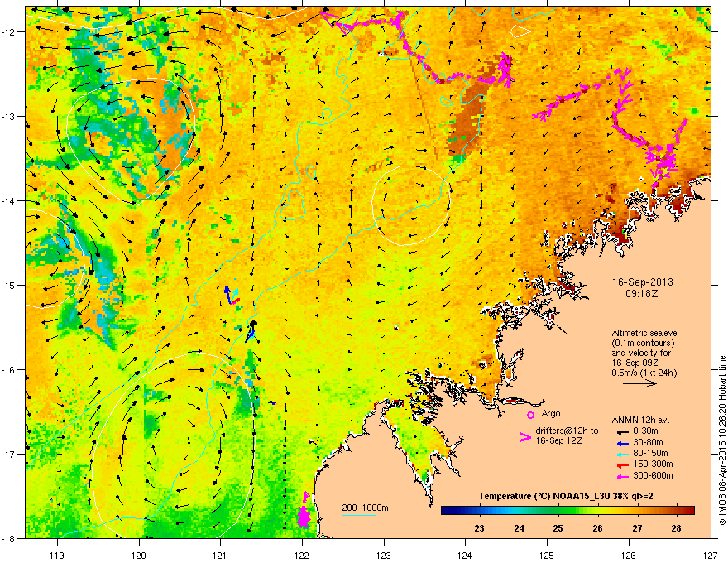Click the time label 09:18Z
Viewport: 728px width, 563px height.
[642, 294]
